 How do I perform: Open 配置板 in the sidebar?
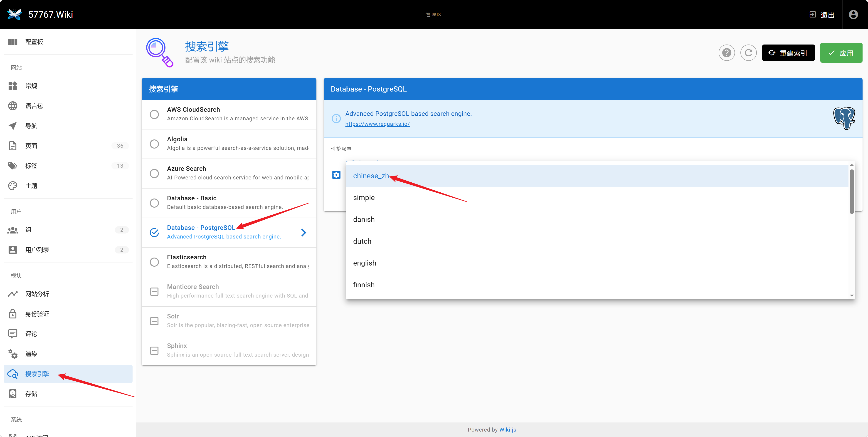point(68,42)
